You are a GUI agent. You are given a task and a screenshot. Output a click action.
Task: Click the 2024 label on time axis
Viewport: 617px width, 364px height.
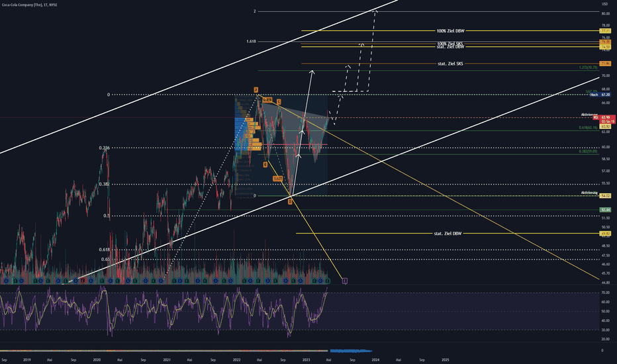tap(375, 359)
